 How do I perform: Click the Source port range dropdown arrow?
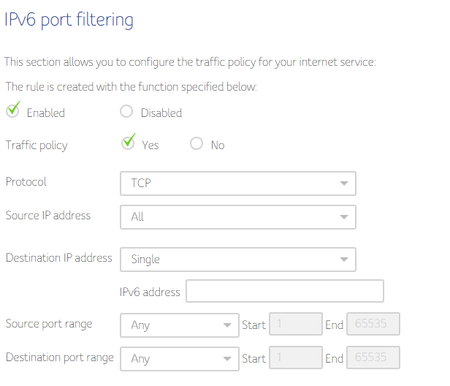point(227,325)
